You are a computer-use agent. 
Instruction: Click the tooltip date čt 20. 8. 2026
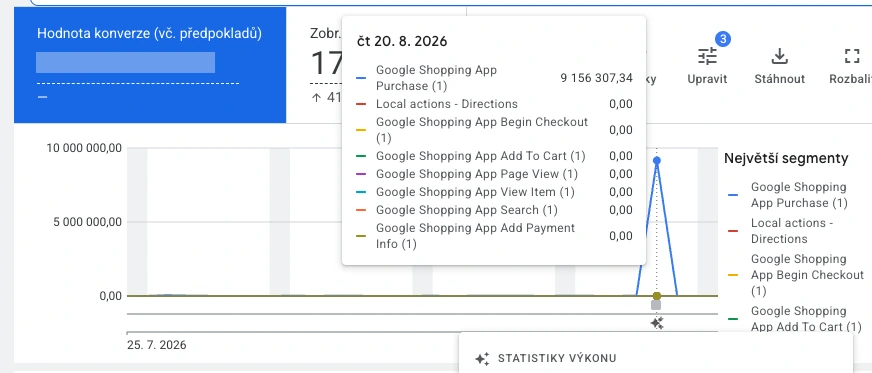coord(402,42)
